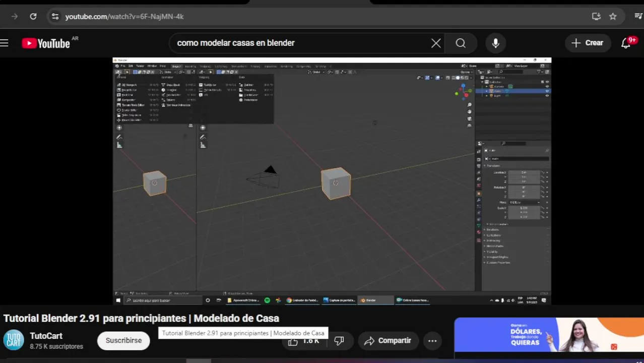The image size is (644, 363).
Task: Run the search with the magnifier button
Action: tap(461, 43)
